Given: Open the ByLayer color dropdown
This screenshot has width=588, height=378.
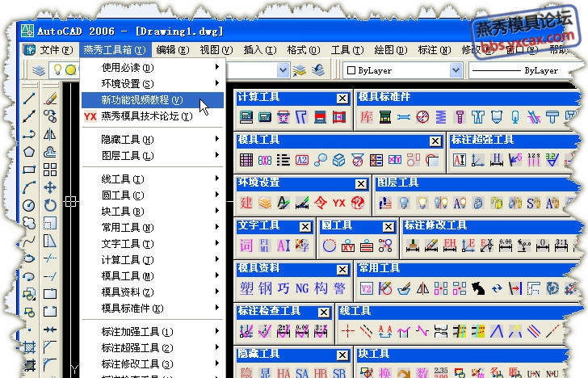Looking at the screenshot, I should pyautogui.click(x=456, y=70).
